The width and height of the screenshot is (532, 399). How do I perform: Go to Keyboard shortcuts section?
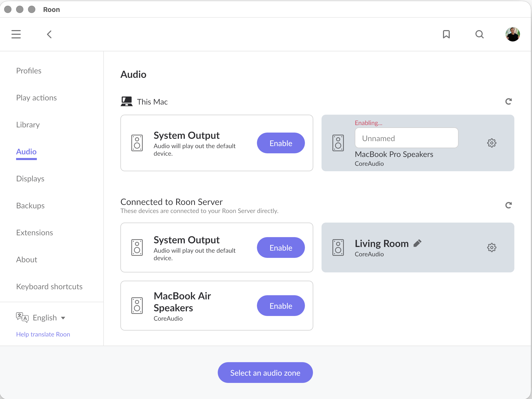coord(49,287)
